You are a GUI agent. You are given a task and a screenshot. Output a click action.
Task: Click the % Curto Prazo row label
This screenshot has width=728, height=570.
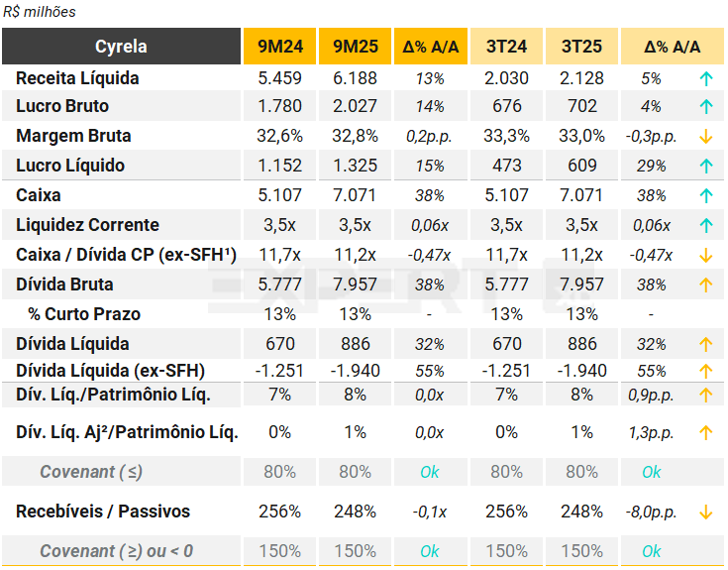tap(84, 314)
